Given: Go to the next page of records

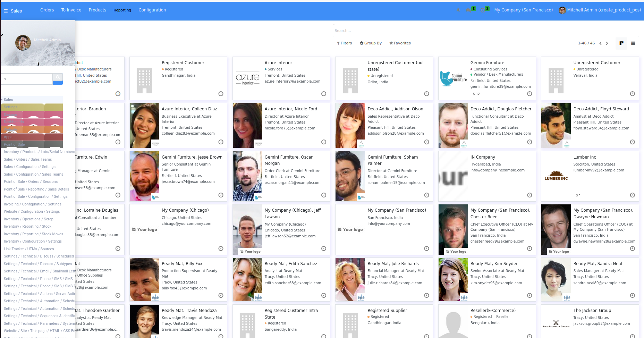Looking at the screenshot, I should point(607,43).
